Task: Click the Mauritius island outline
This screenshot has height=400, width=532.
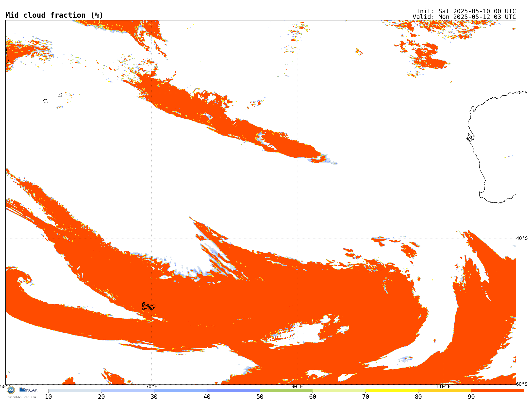Action: click(60, 95)
